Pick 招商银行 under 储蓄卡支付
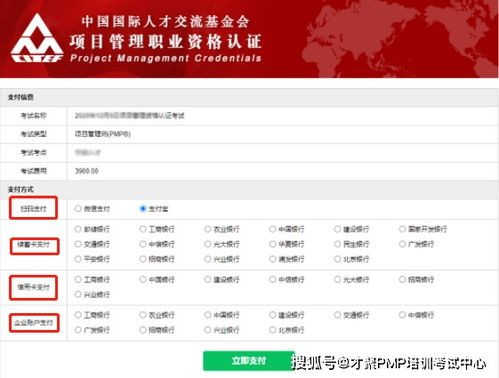Screen dimensions: 499x378 (x=143, y=259)
